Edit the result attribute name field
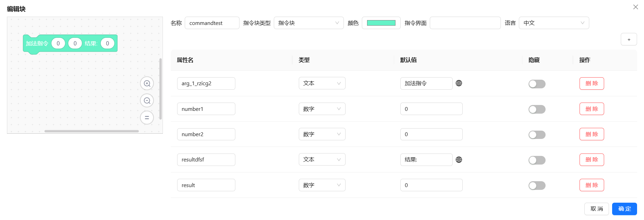 (x=206, y=185)
